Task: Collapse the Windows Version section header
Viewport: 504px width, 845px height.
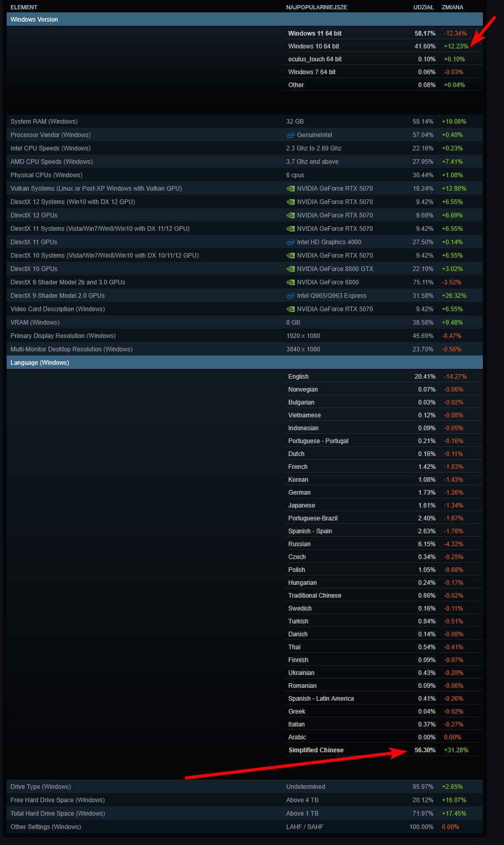Action: 245,20
